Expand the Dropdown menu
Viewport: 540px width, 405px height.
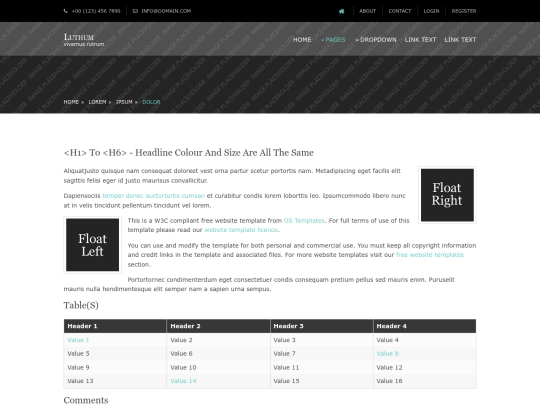point(376,40)
